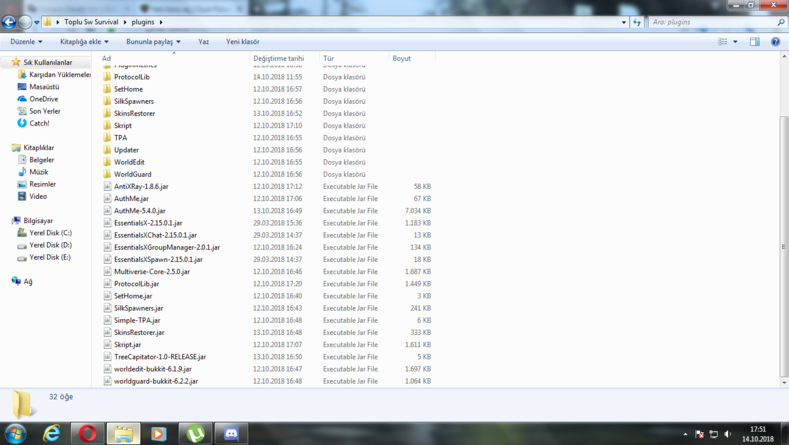Click the OneDrive cloud icon in sidebar

(x=22, y=99)
